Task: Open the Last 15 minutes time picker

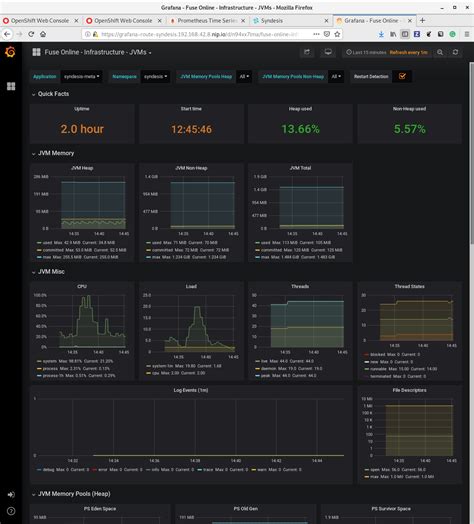Action: [x=366, y=52]
